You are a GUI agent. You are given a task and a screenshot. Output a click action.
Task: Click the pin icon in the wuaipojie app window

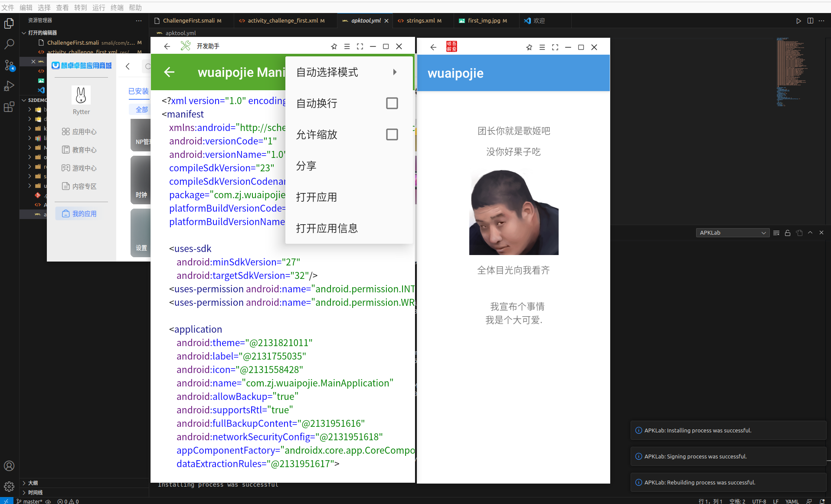(529, 47)
